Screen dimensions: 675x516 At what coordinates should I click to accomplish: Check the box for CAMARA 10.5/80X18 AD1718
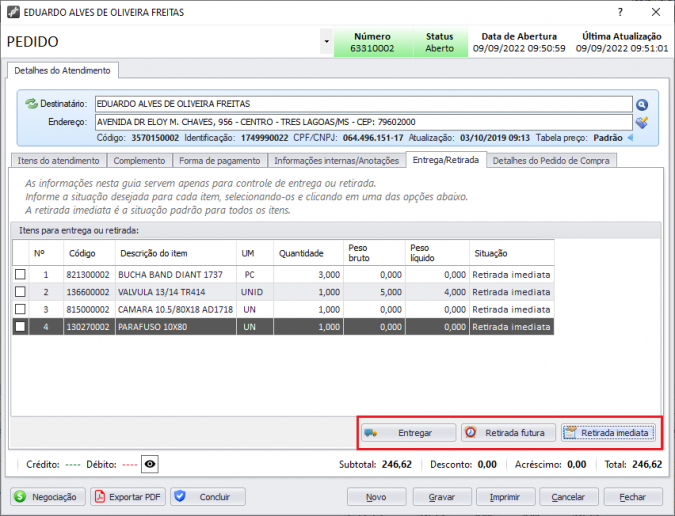(x=20, y=309)
